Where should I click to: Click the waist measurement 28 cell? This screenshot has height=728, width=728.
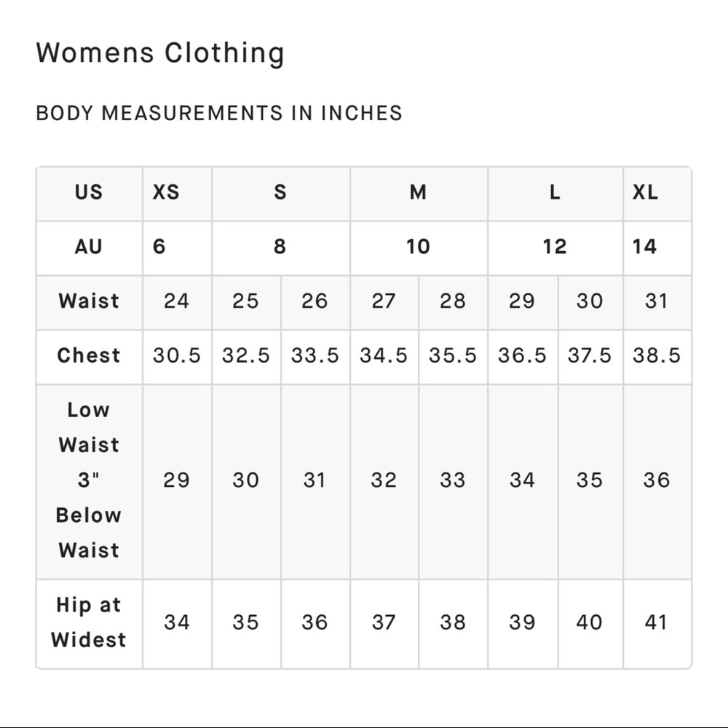(452, 301)
